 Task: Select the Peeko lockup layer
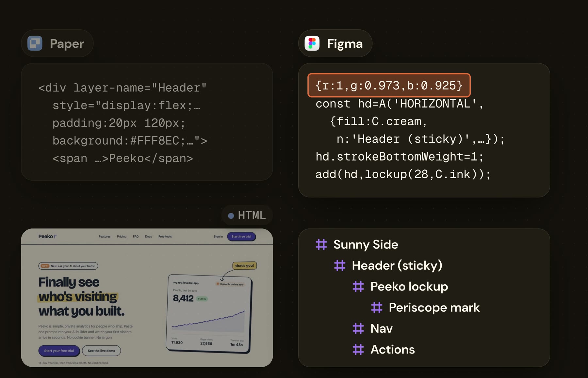409,287
